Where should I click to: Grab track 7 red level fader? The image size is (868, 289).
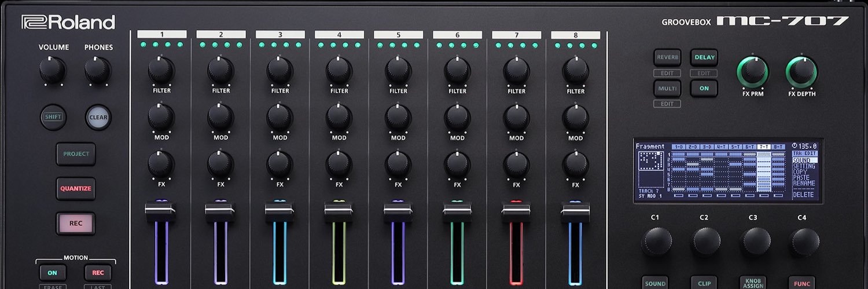tap(516, 211)
